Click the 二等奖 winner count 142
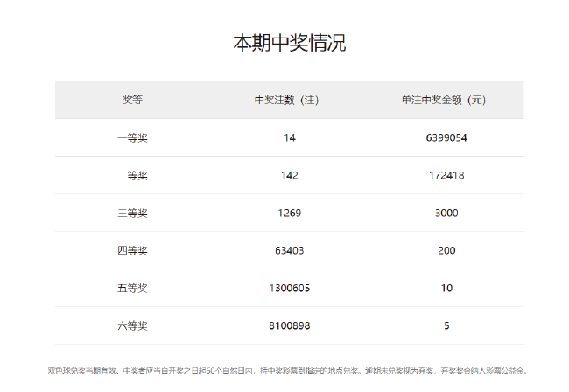This screenshot has width=569, height=392. [290, 176]
